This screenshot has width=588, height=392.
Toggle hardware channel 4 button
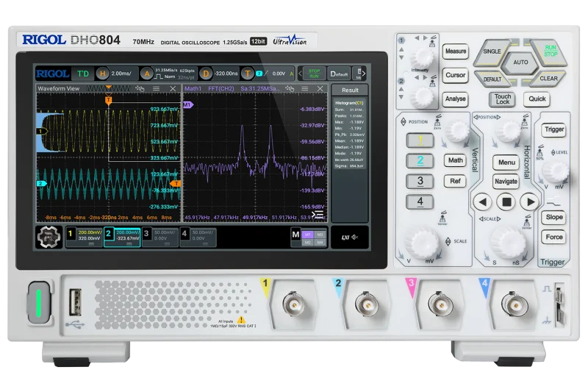coord(420,202)
